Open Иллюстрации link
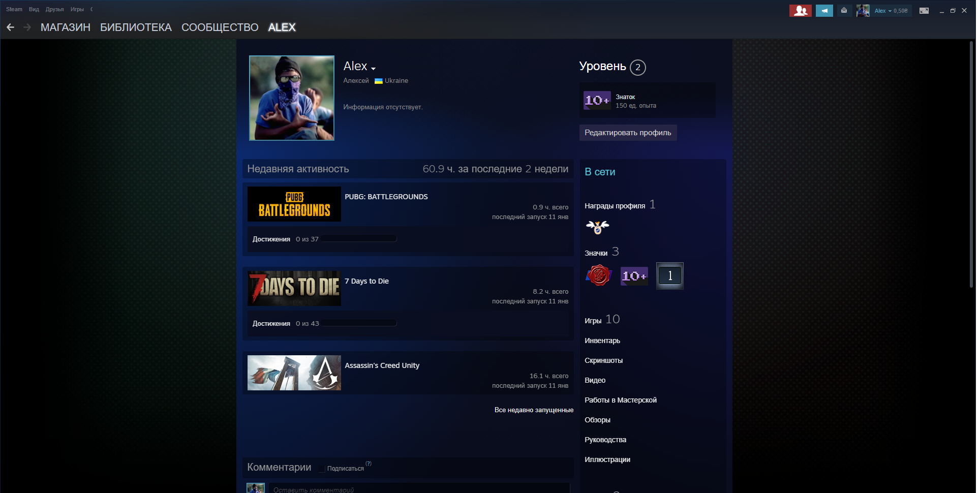Image resolution: width=980 pixels, height=493 pixels. pyautogui.click(x=607, y=459)
